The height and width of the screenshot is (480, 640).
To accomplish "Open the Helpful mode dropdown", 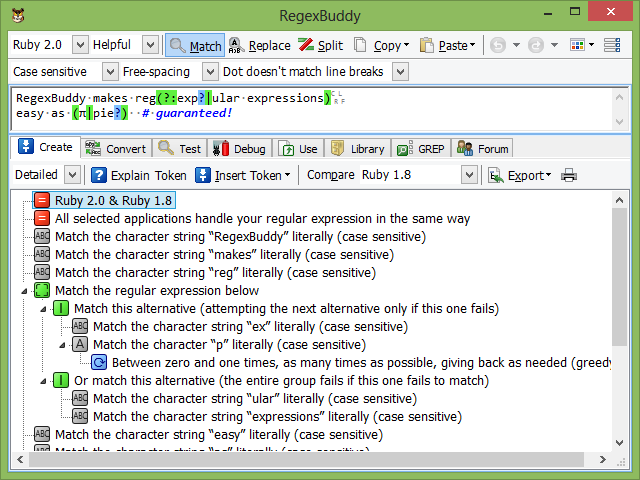I will 150,44.
